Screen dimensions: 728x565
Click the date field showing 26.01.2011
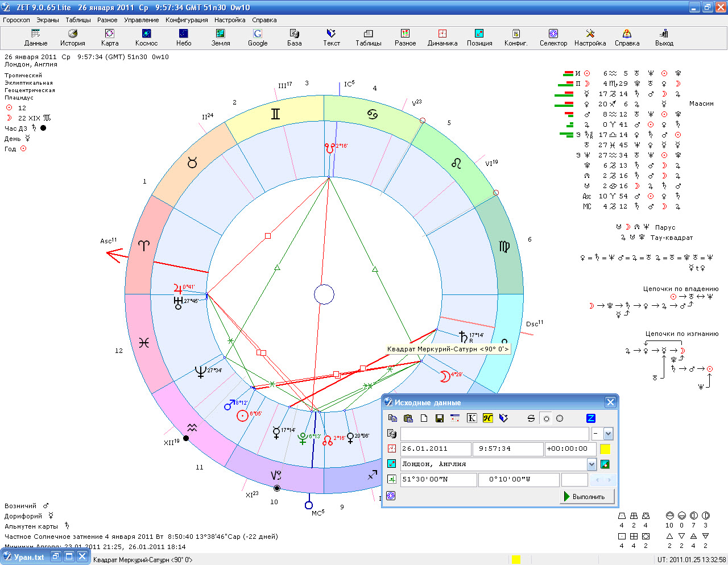tap(436, 449)
